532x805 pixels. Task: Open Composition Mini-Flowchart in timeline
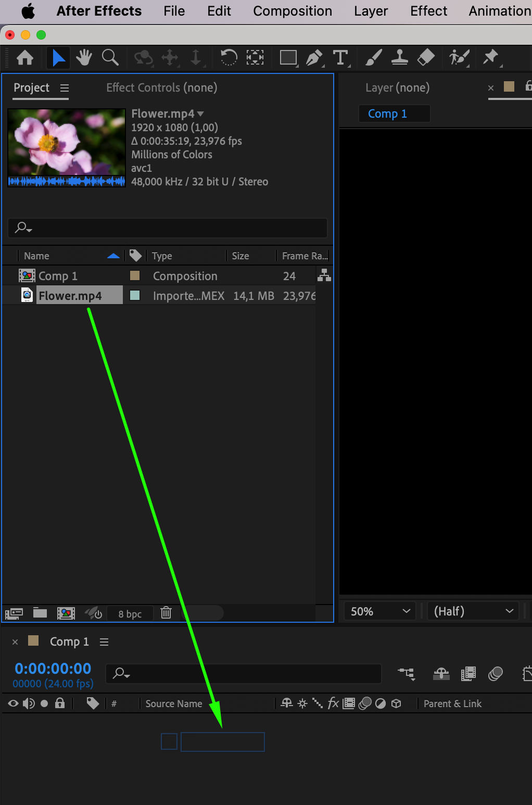(x=407, y=674)
